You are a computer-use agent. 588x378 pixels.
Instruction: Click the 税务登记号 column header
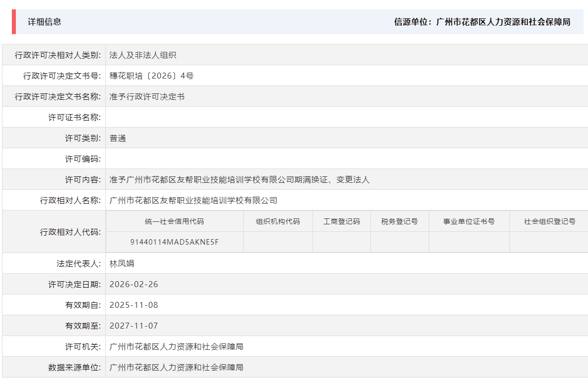pos(402,221)
